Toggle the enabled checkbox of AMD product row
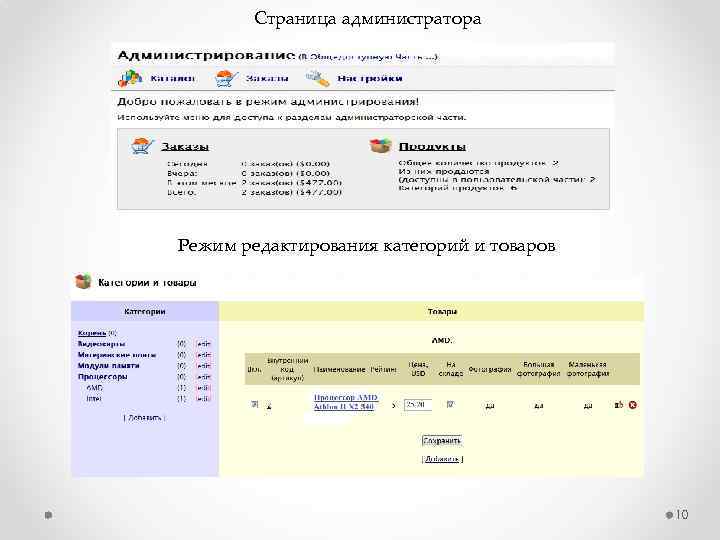 coord(255,404)
